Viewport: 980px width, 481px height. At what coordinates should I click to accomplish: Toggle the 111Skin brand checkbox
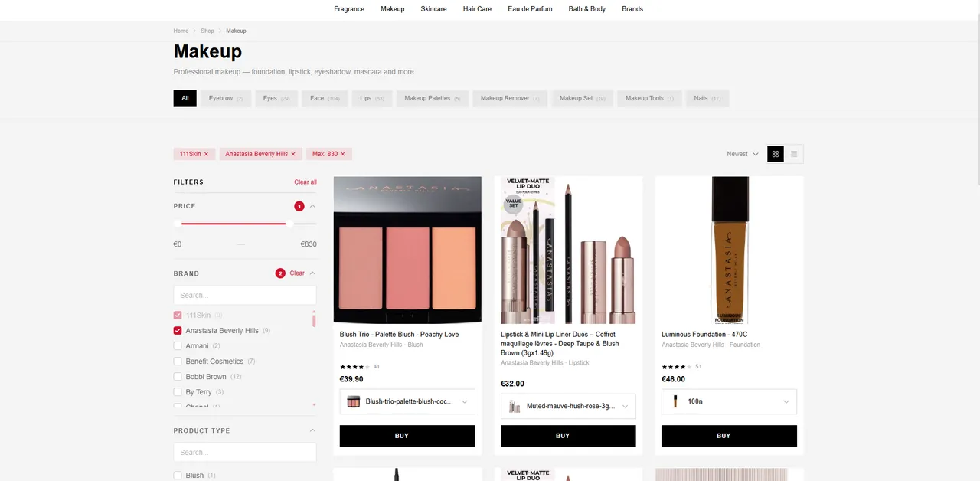pos(178,316)
